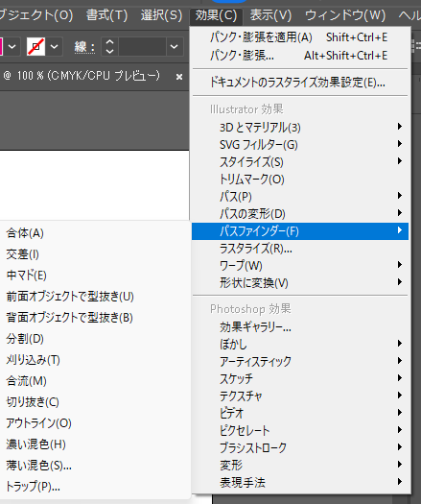Screen dimensions: 421x504
Task: Open the stroke color dropdown arrow
Action: (x=55, y=47)
